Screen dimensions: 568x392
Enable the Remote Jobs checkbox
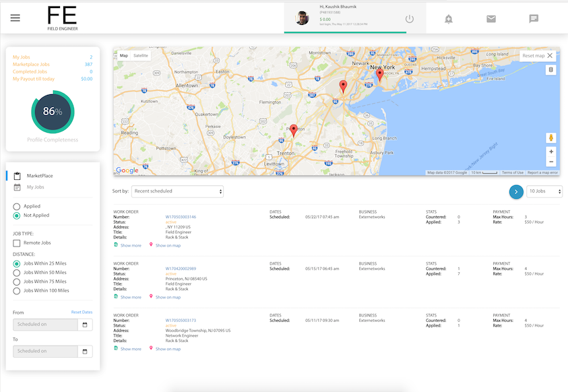click(17, 242)
